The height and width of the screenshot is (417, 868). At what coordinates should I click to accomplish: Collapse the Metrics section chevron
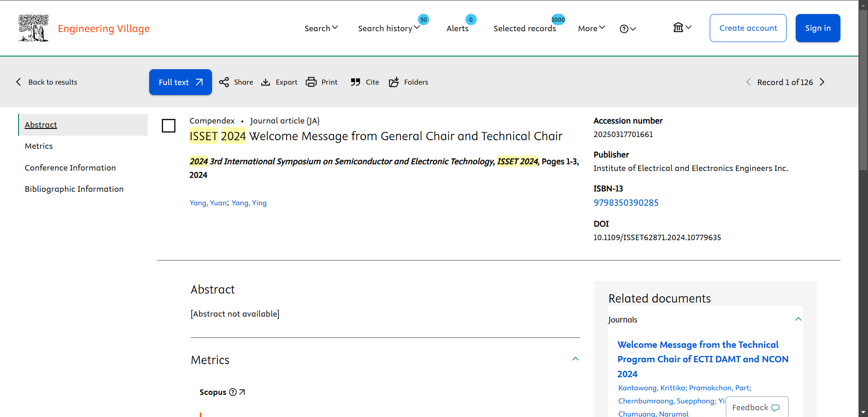pos(576,359)
